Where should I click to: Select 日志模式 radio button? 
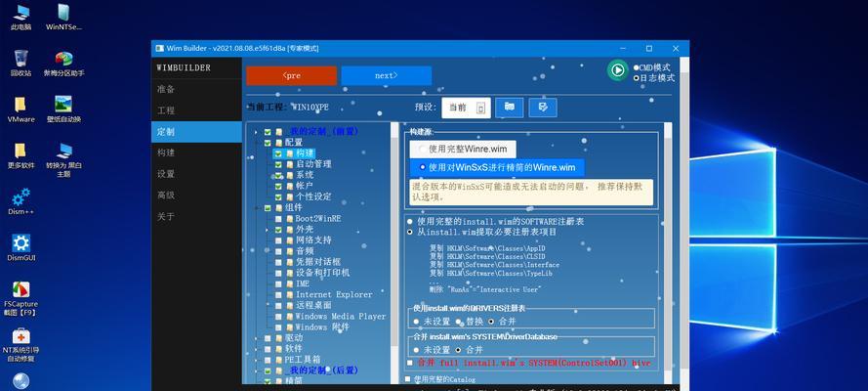(636, 78)
